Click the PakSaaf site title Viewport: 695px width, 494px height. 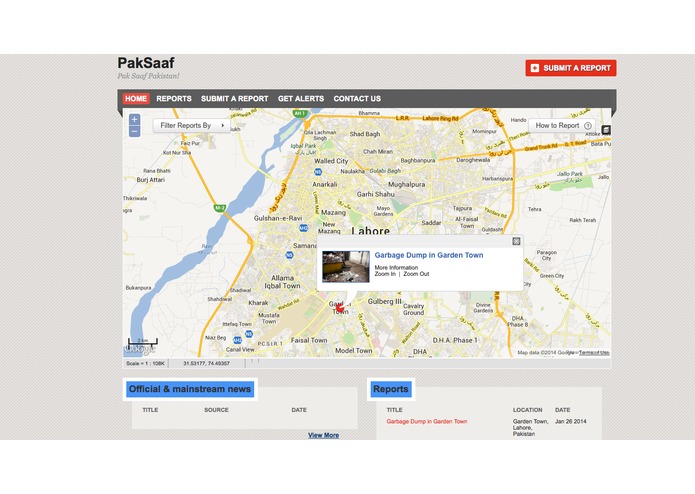click(146, 63)
